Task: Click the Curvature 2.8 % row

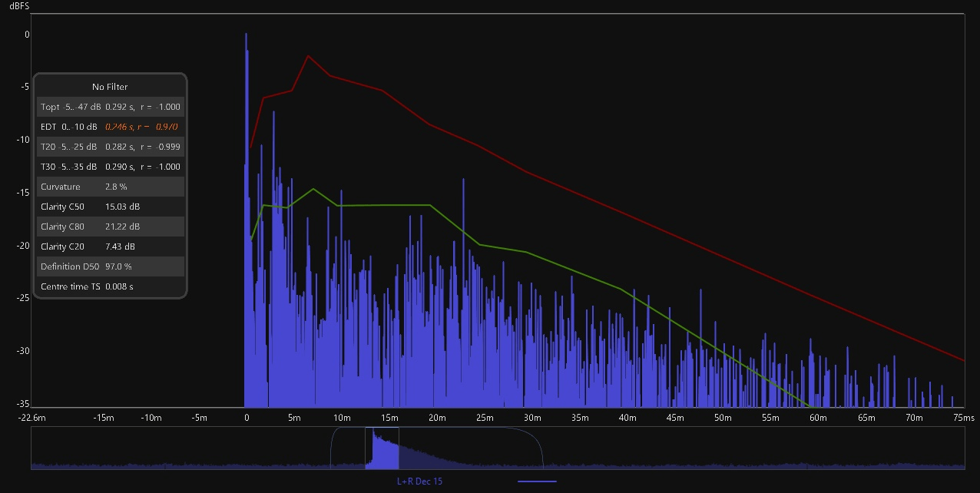Action: click(110, 187)
